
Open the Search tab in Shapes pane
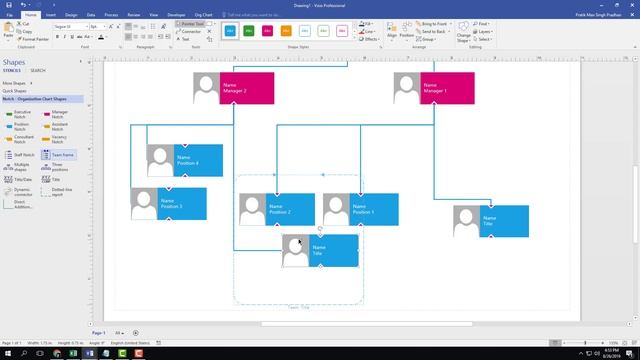38,71
